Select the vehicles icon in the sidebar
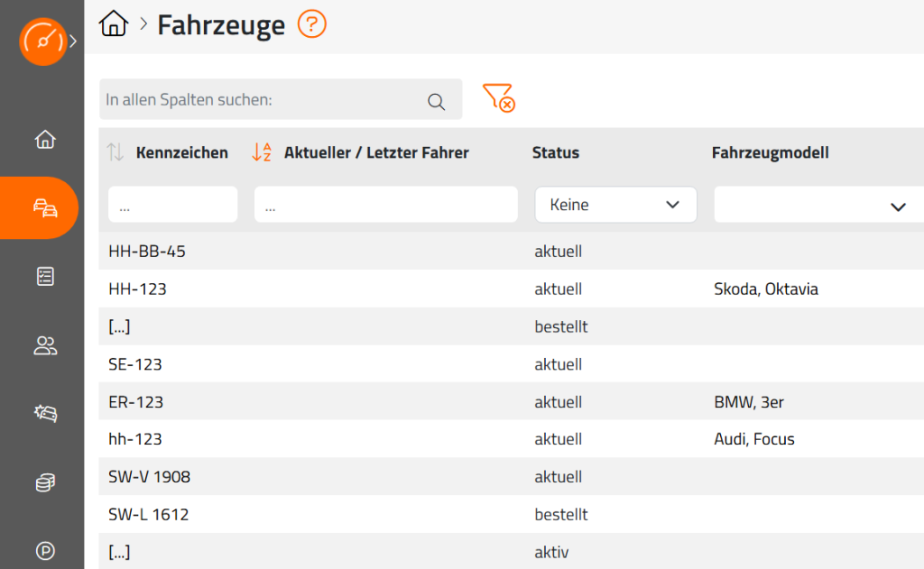This screenshot has height=569, width=924. click(45, 208)
